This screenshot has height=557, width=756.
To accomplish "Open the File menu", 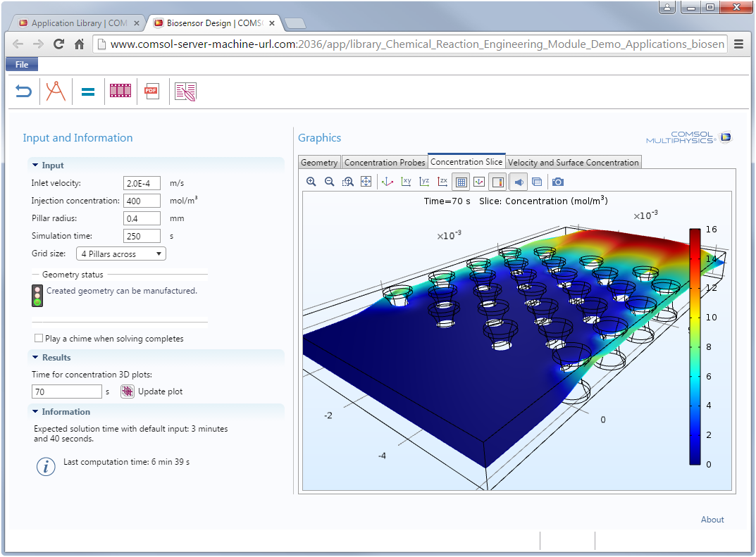I will (x=22, y=65).
